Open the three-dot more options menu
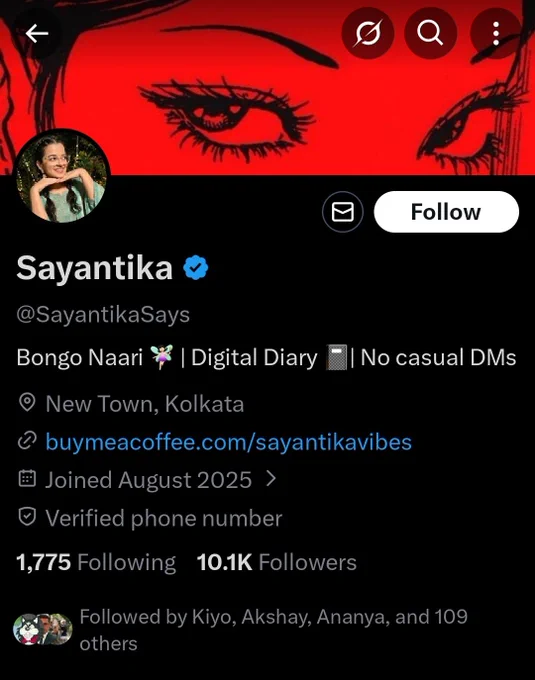 [496, 33]
